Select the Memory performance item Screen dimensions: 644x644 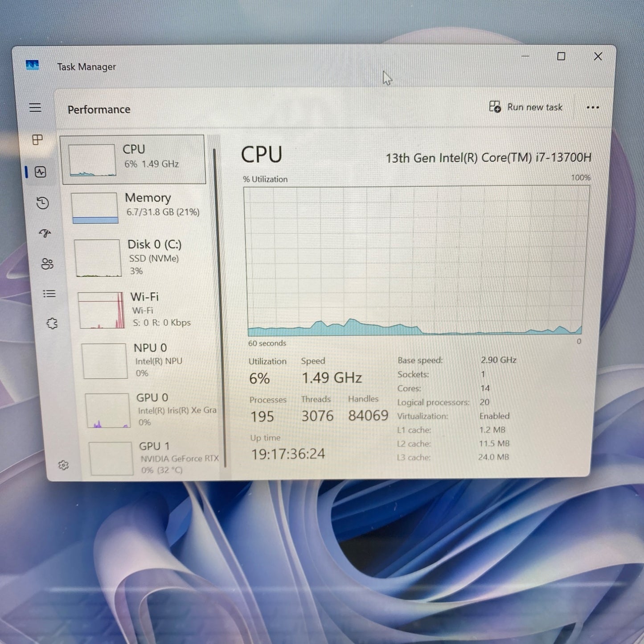pyautogui.click(x=139, y=208)
